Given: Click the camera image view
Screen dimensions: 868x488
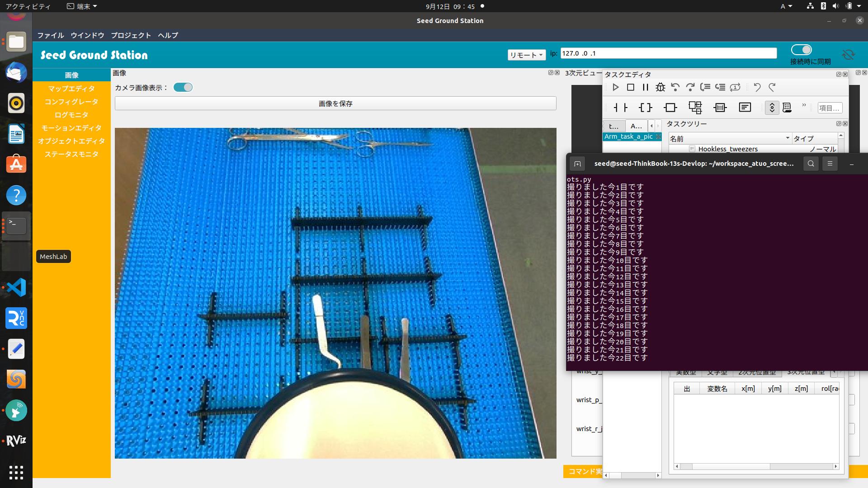Looking at the screenshot, I should point(335,293).
